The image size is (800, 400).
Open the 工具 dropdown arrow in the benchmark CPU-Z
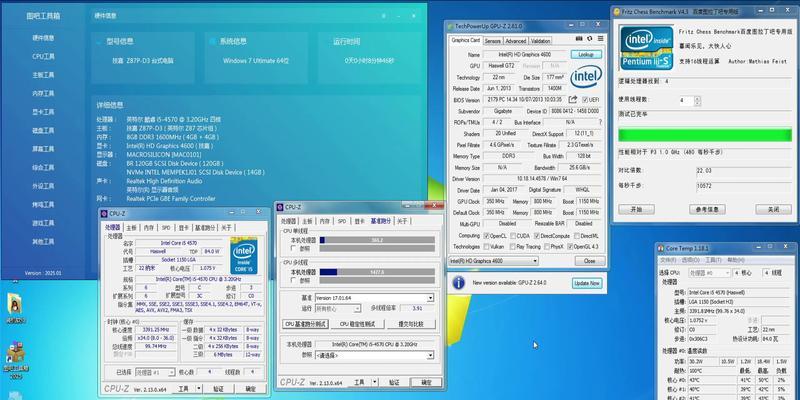tap(375, 382)
